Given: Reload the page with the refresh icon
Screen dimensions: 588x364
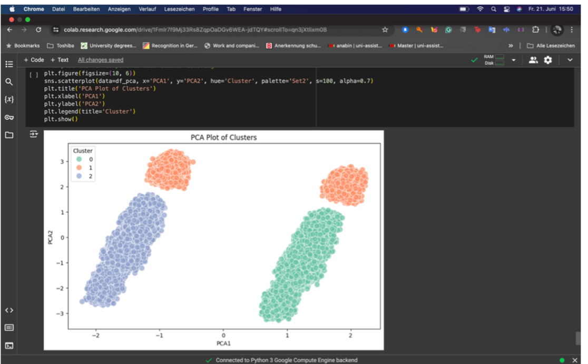Looking at the screenshot, I should tap(38, 29).
